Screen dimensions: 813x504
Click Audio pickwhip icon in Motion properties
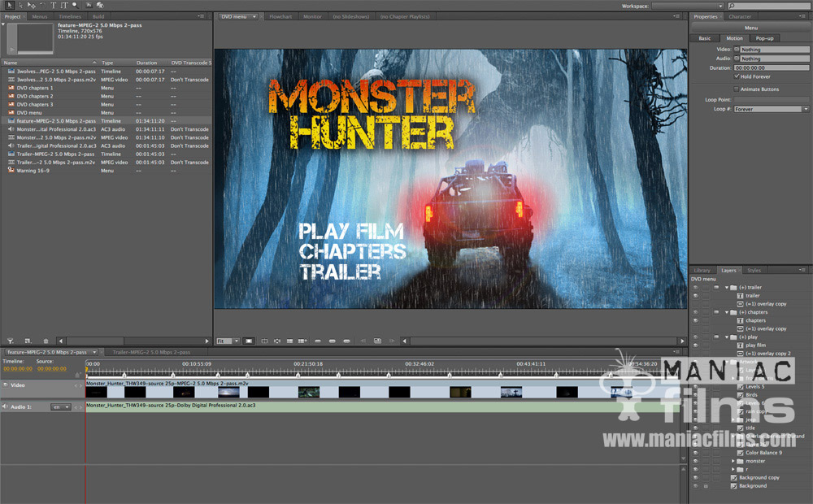[x=737, y=59]
